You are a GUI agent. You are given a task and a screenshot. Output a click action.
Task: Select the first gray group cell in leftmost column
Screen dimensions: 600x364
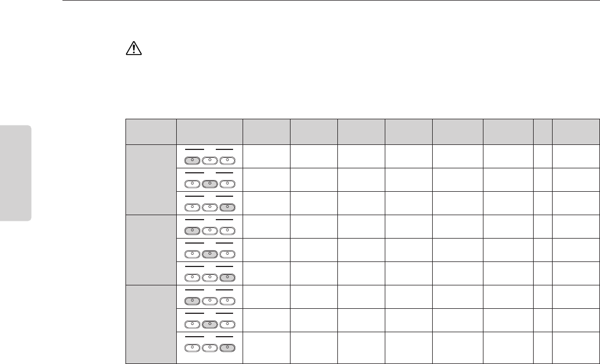click(x=151, y=179)
